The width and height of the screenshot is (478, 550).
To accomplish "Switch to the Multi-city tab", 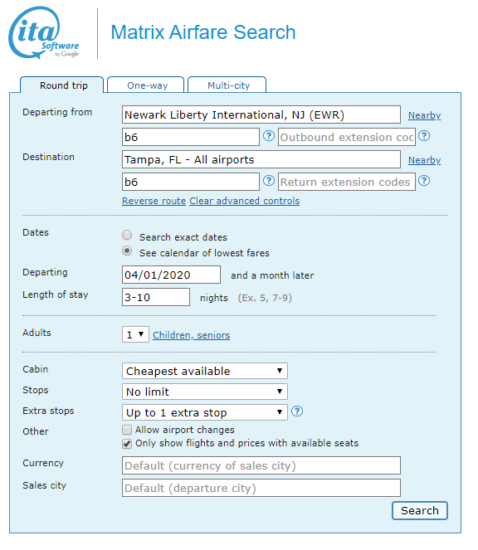I will pos(227,85).
